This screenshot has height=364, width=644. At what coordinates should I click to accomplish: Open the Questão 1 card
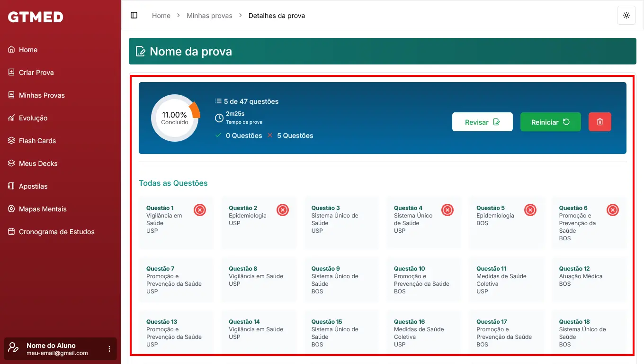tap(166, 222)
